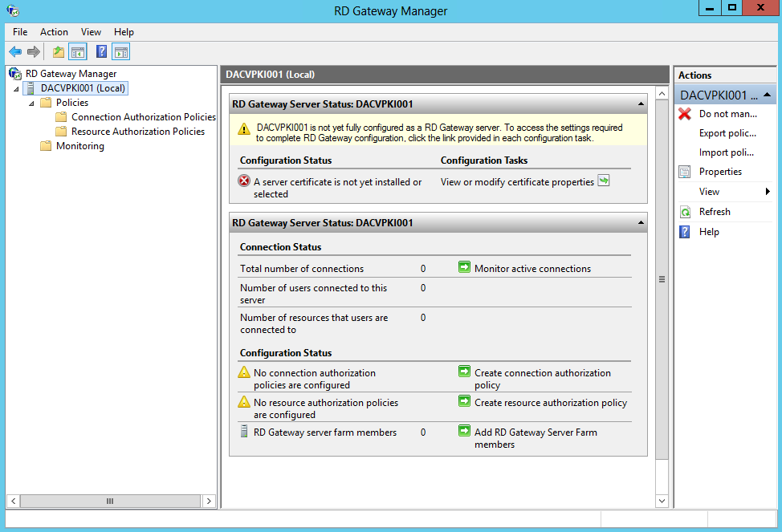Choose Import policy action
This screenshot has height=532, width=782.
tap(726, 152)
